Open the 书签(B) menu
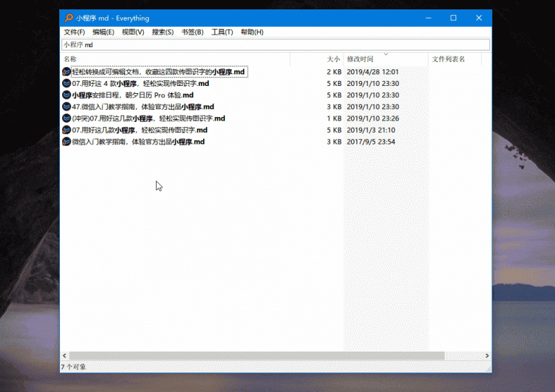The image size is (555, 392). click(192, 32)
